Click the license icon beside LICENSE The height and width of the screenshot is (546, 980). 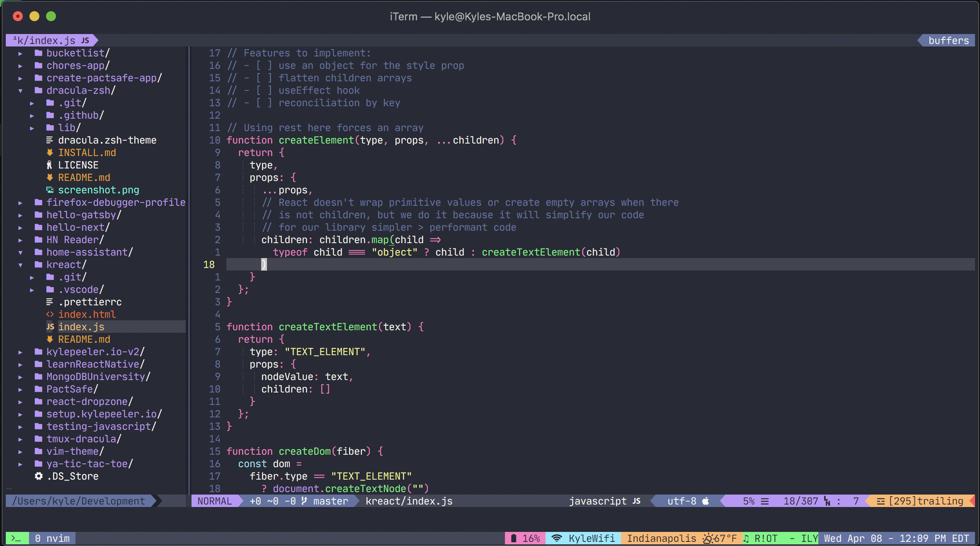[49, 165]
